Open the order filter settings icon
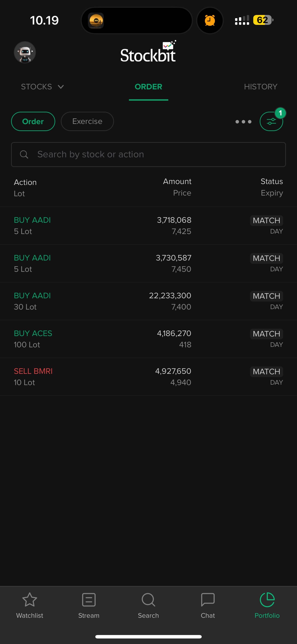 pos(271,122)
